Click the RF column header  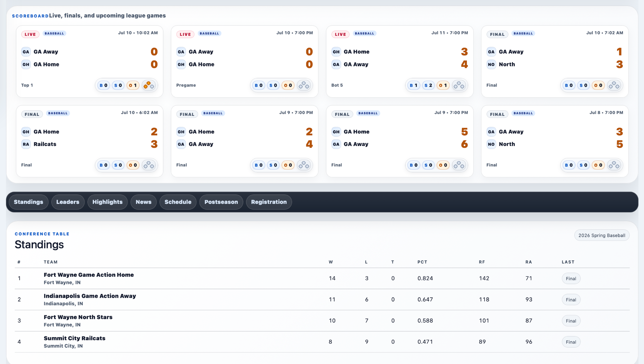482,262
